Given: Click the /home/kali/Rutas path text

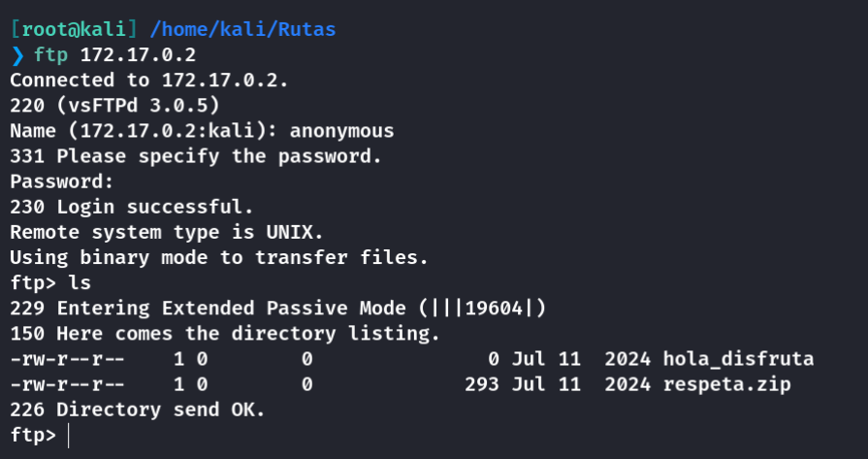Looking at the screenshot, I should tap(242, 29).
